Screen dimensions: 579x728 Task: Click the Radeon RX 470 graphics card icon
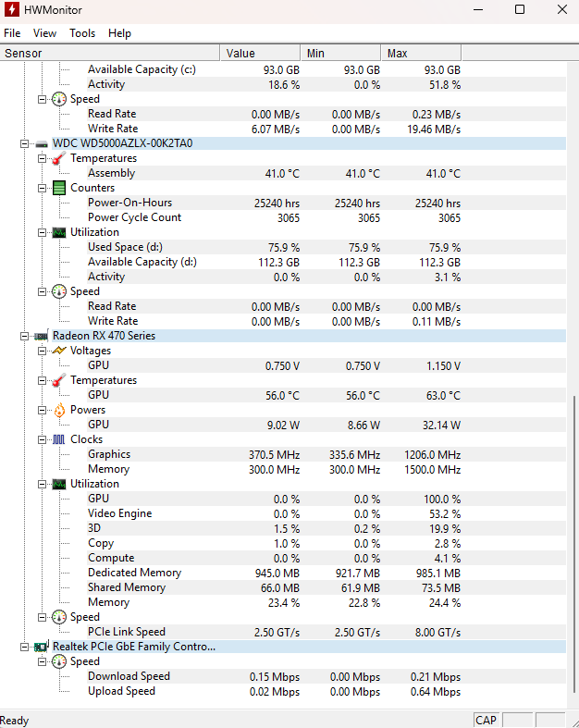tap(42, 336)
